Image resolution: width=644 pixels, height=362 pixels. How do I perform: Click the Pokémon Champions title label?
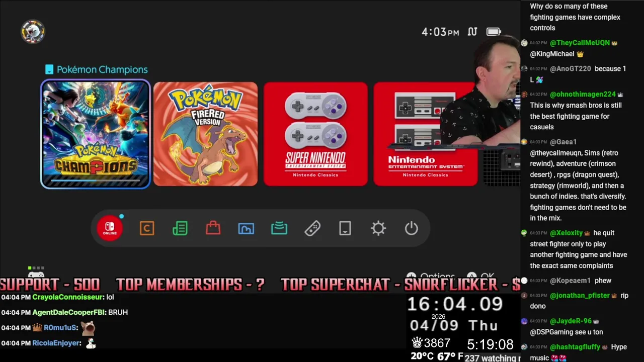[102, 69]
